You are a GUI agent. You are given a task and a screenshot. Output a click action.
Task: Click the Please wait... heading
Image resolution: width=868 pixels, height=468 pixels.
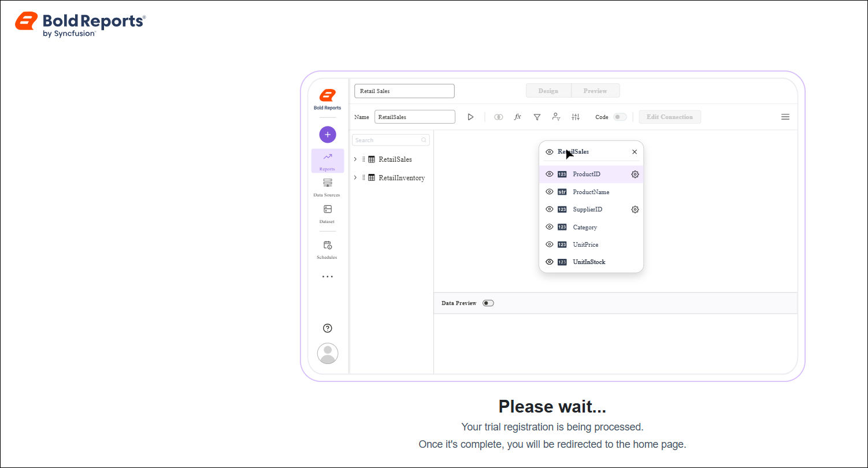552,407
